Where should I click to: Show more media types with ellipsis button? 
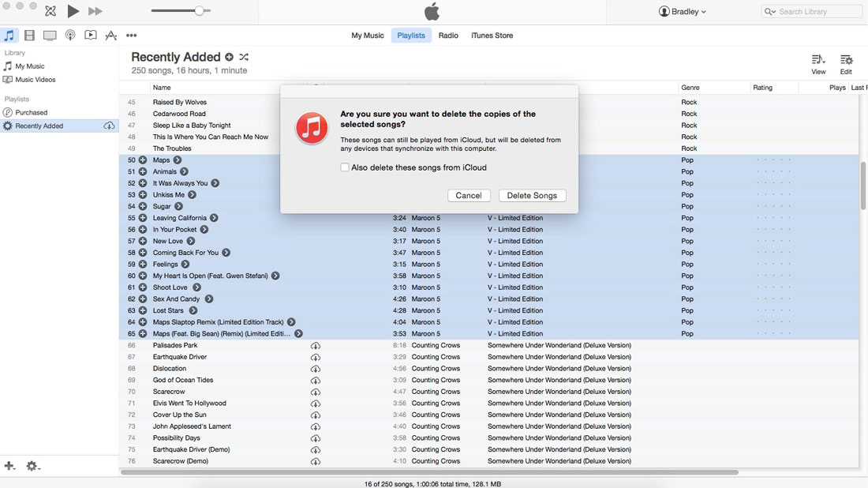[131, 36]
